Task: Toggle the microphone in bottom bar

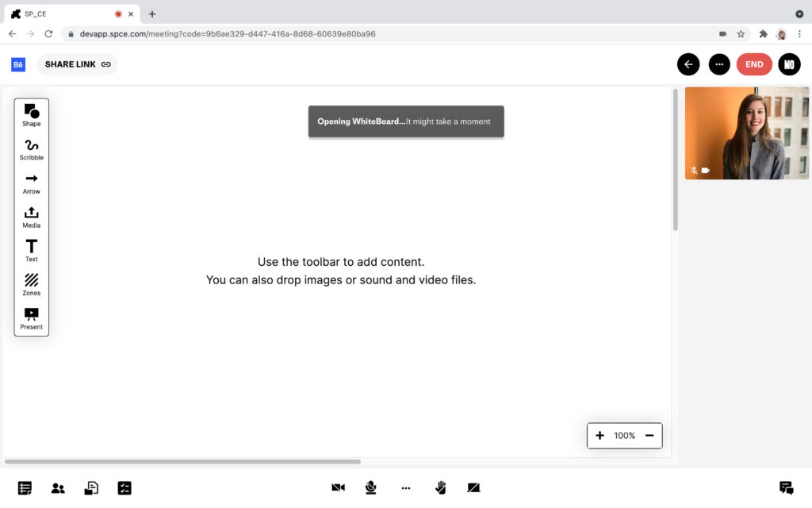Action: coord(370,488)
